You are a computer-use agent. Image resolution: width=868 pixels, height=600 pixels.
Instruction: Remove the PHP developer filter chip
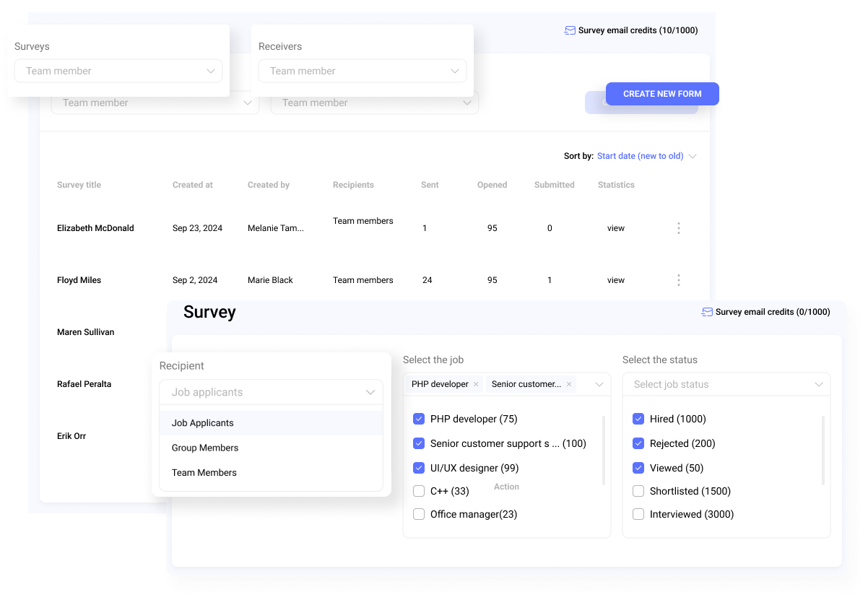coord(475,384)
